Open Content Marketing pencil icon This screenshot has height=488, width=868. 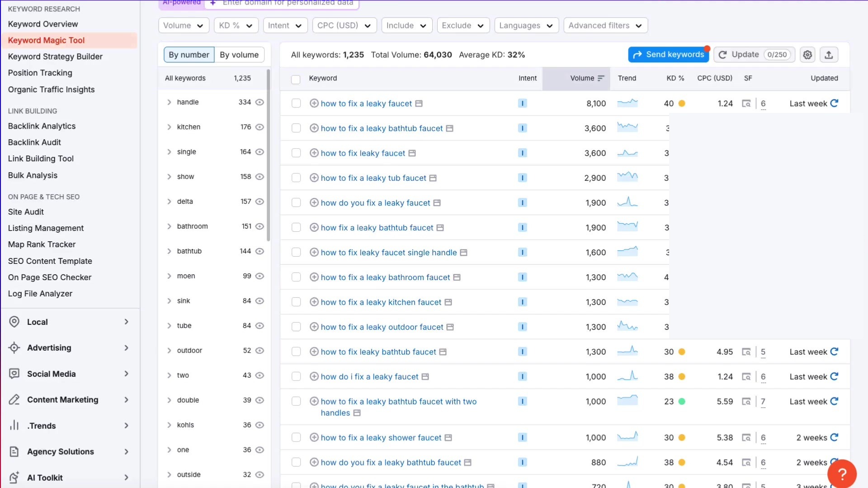(x=14, y=399)
